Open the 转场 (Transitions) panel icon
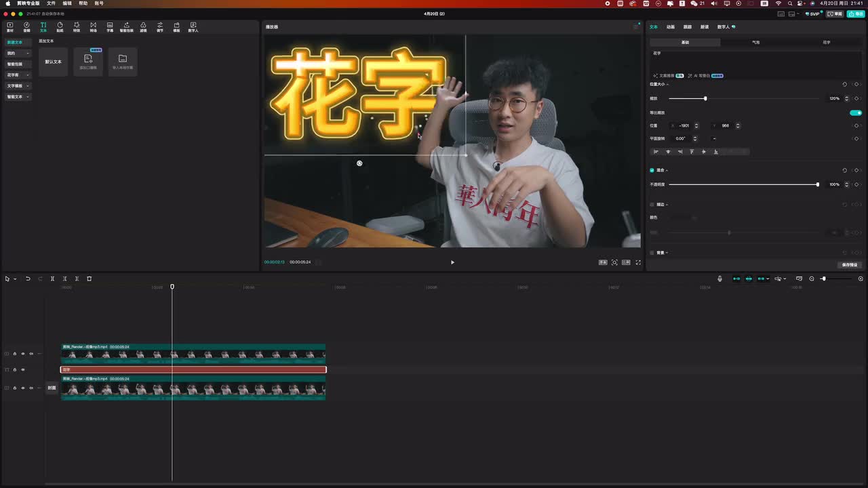The height and width of the screenshot is (488, 868). click(x=93, y=27)
